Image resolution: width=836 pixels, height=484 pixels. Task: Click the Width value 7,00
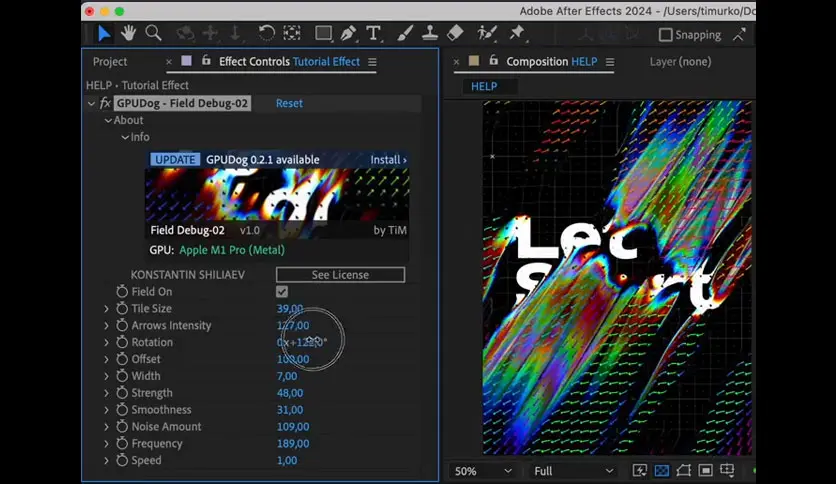point(287,376)
